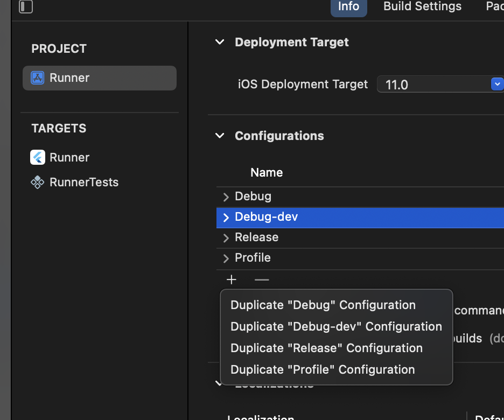Collapse the Deployment Target section

[220, 42]
